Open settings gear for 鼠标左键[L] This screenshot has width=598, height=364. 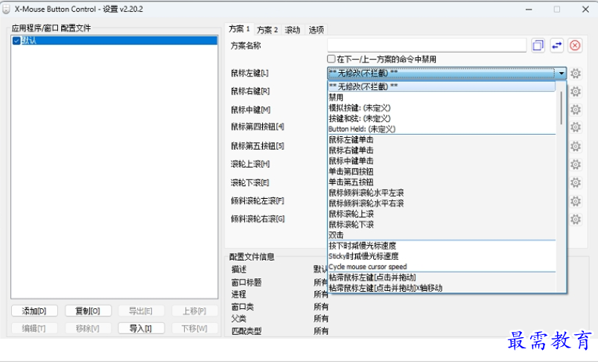[x=576, y=73]
